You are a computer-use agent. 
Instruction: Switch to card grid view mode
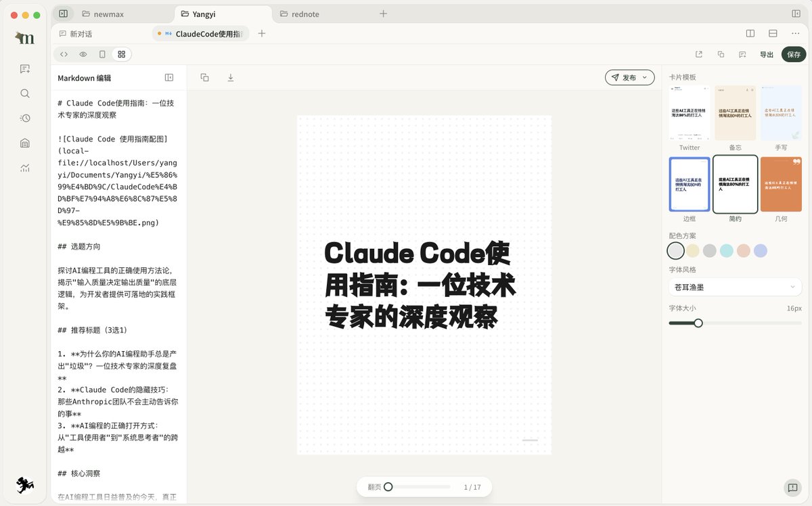121,54
